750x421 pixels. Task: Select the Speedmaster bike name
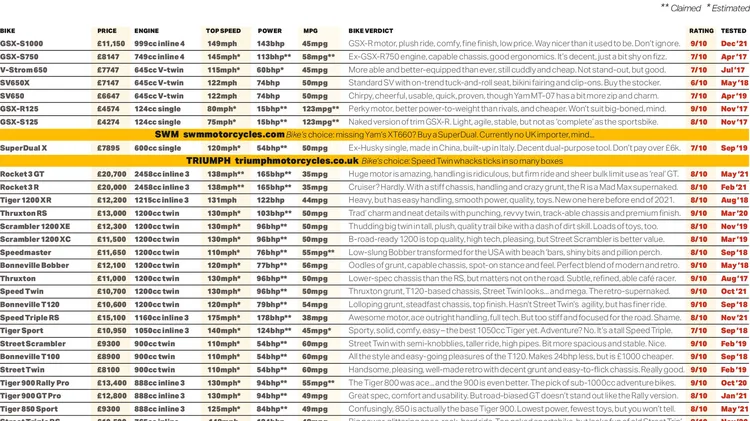[x=25, y=252]
